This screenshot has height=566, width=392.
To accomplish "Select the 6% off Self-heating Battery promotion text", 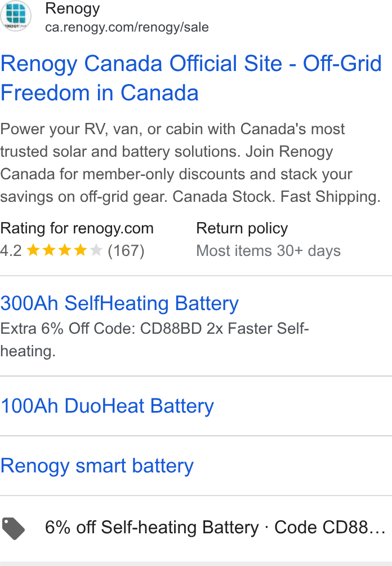I will [152, 527].
